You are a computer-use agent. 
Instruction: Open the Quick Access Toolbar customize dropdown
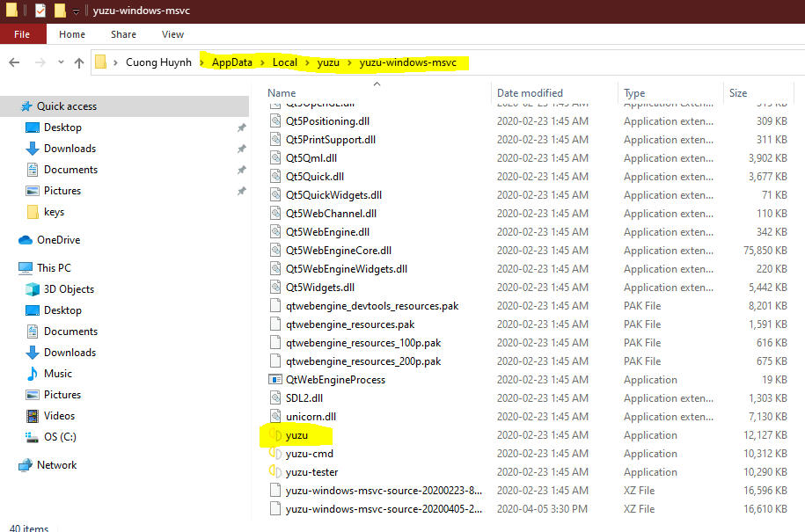pyautogui.click(x=76, y=11)
